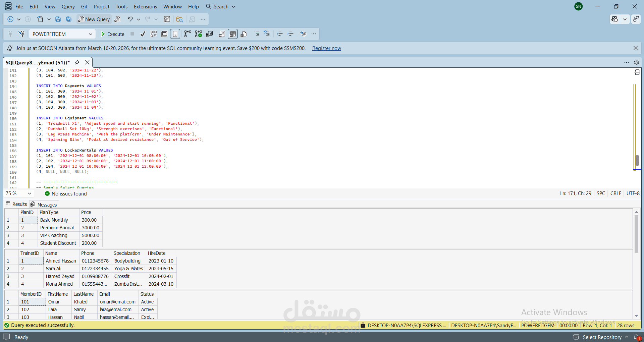
Task: Click the Save All icon
Action: (x=69, y=19)
